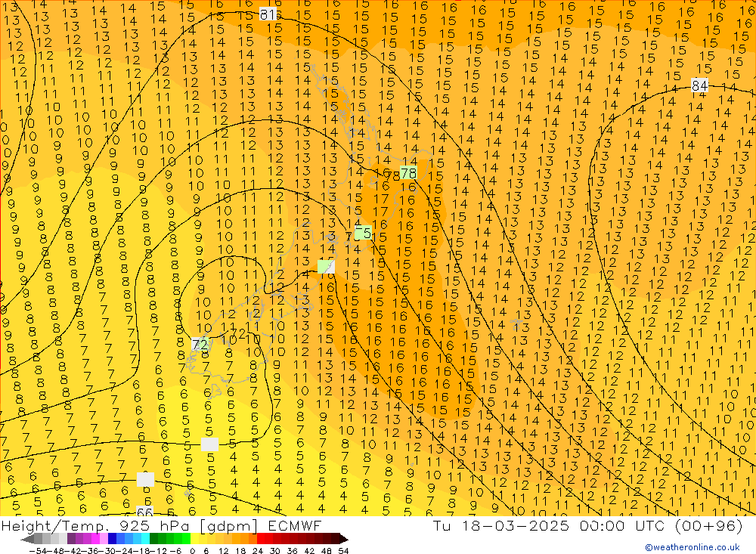Pick the dark blue legend swatch at -30
Image resolution: width=756 pixels, height=554 pixels.
112,539
